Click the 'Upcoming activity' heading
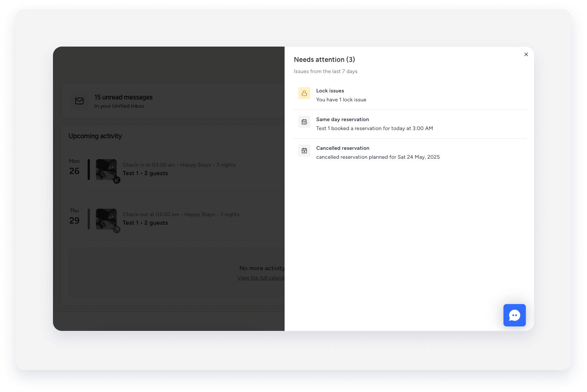 pyautogui.click(x=95, y=136)
